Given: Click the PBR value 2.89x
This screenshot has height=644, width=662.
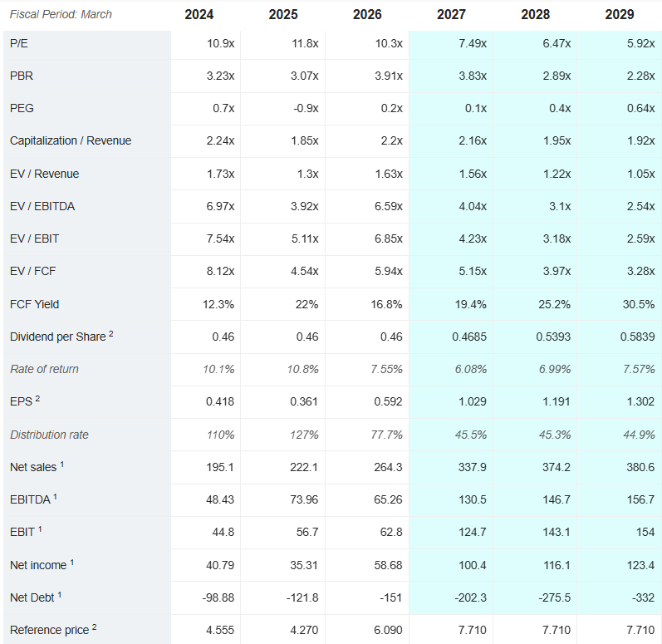Looking at the screenshot, I should [557, 76].
